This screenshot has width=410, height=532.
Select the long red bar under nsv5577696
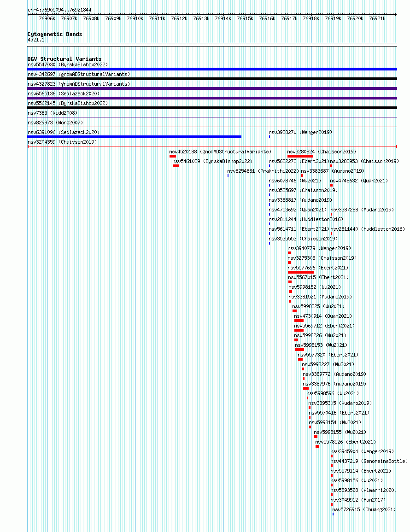pyautogui.click(x=301, y=272)
